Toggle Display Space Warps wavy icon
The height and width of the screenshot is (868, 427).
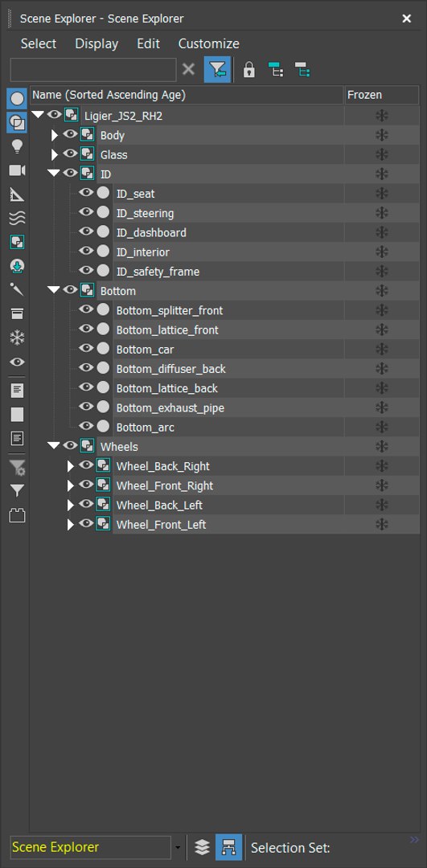tap(17, 219)
